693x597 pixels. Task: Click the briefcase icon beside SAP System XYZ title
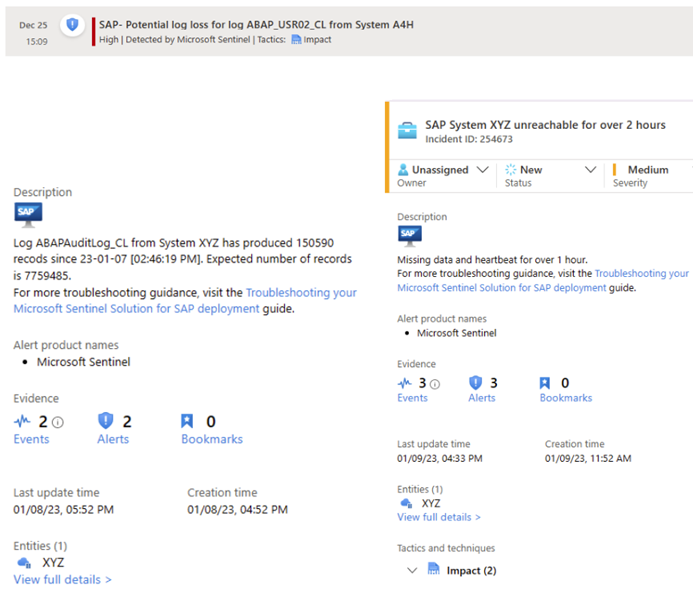tap(408, 130)
